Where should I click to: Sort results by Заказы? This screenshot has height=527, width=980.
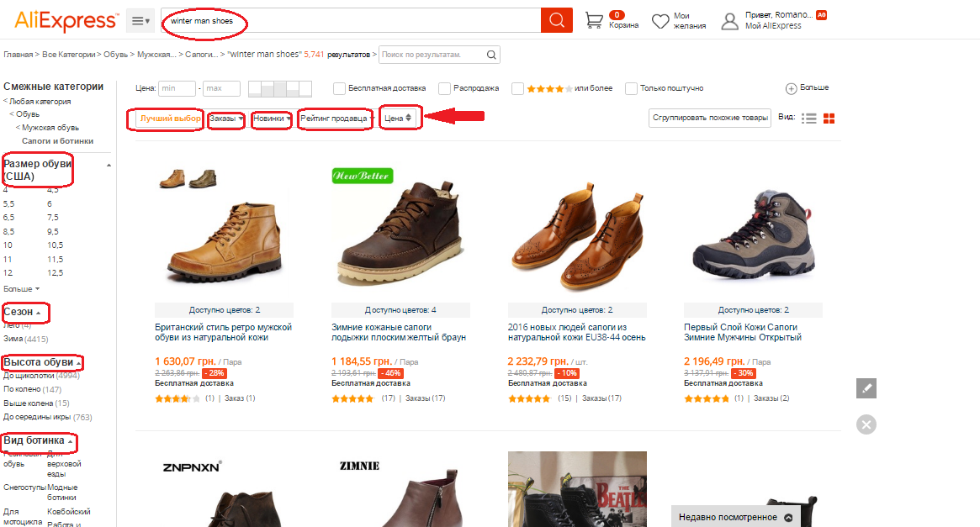point(225,119)
